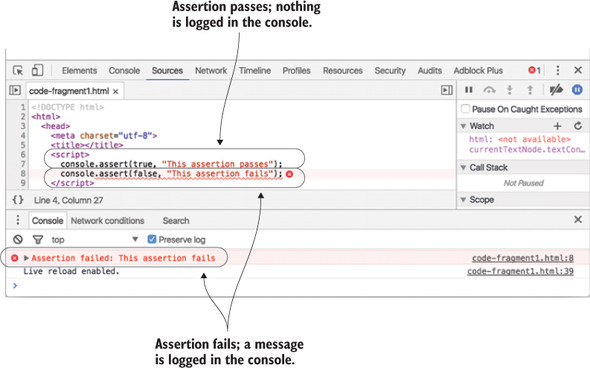Click the red error count indicator
The height and width of the screenshot is (368, 590).
coord(534,70)
